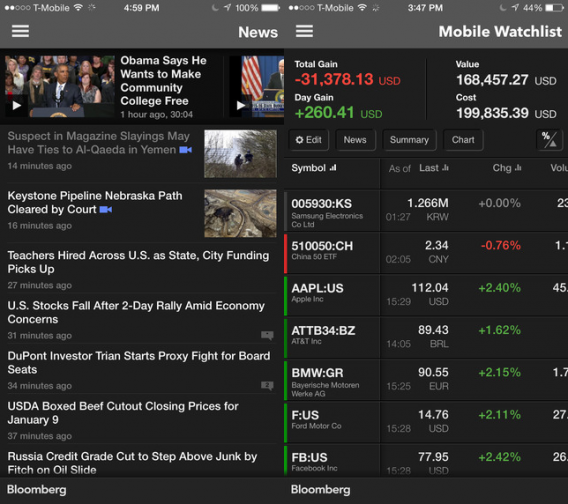Tap the 4:59 PM clock in status bar
This screenshot has width=568, height=504.
click(x=141, y=8)
